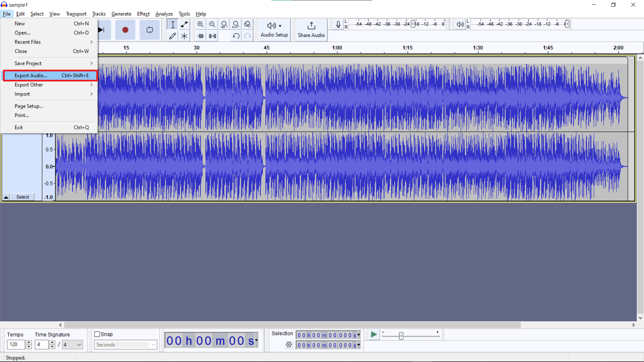Click the Share Audio button
The height and width of the screenshot is (362, 644).
coord(311,29)
